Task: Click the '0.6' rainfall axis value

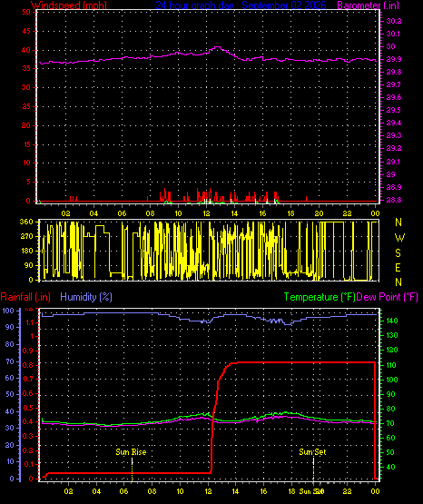Action: pos(28,393)
